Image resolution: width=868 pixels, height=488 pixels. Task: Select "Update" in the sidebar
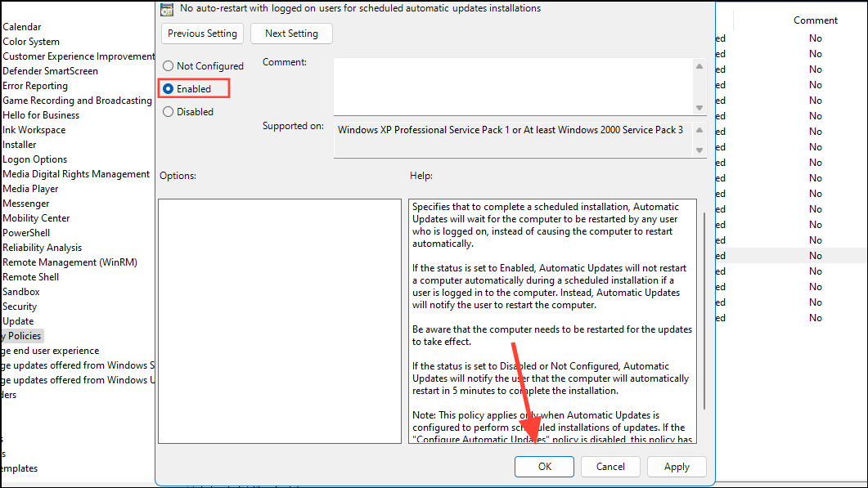[x=18, y=320]
